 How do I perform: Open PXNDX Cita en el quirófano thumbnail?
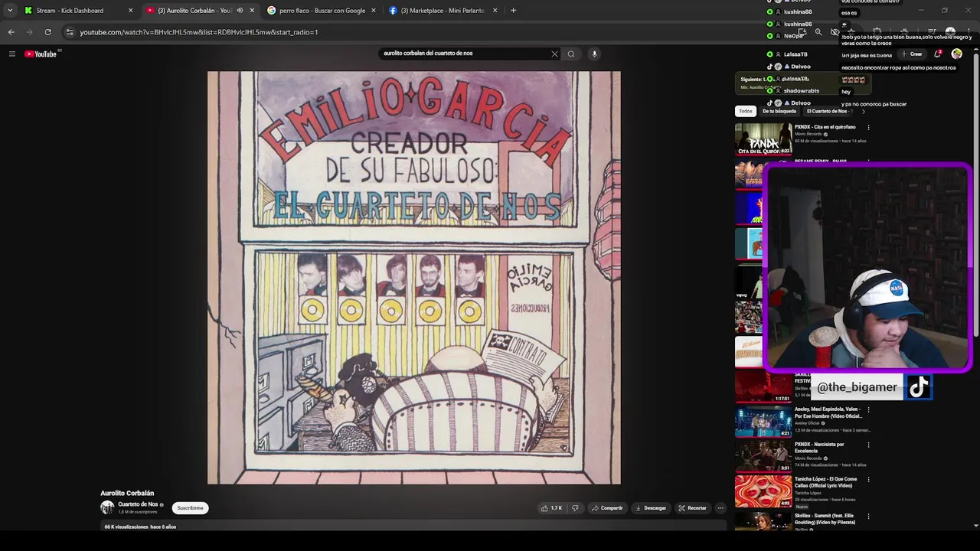pyautogui.click(x=763, y=139)
